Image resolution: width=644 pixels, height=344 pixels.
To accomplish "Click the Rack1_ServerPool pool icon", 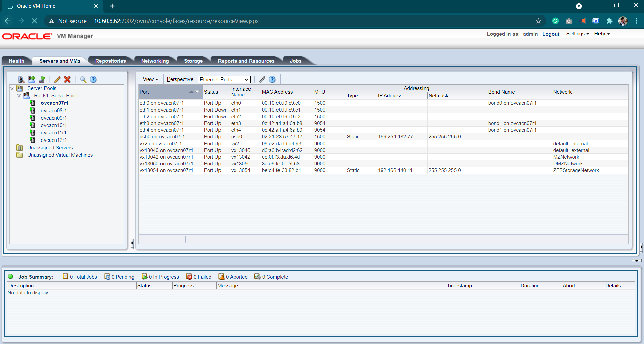I will click(26, 96).
